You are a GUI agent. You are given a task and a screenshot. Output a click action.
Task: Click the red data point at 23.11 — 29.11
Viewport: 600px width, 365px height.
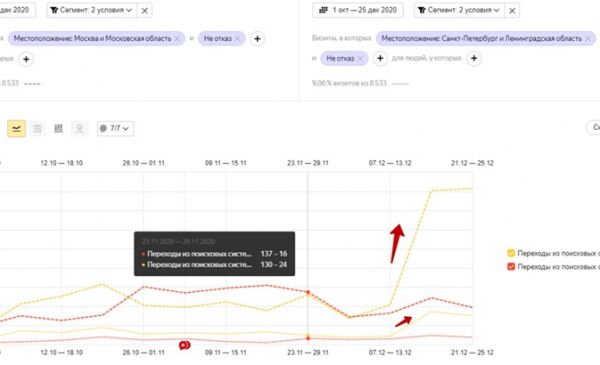click(x=308, y=292)
